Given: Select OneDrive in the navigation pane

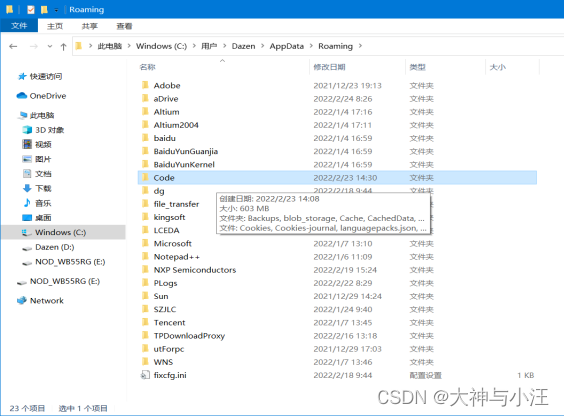Looking at the screenshot, I should click(48, 96).
